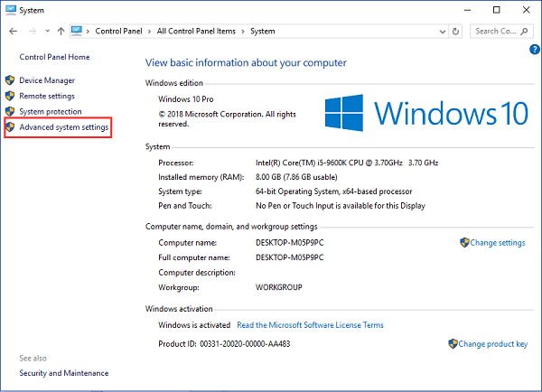Click the View basic information heading
The image size is (542, 392).
click(246, 63)
